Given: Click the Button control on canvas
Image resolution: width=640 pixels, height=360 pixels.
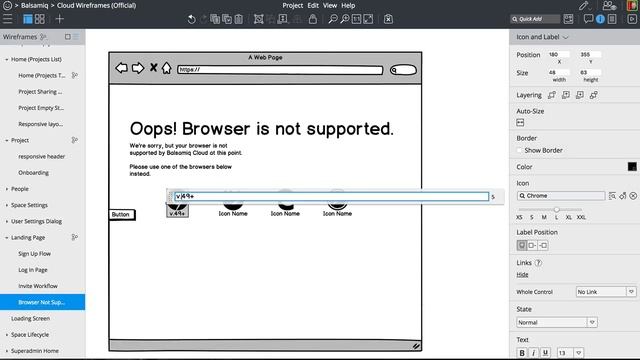Looking at the screenshot, I should click(122, 215).
